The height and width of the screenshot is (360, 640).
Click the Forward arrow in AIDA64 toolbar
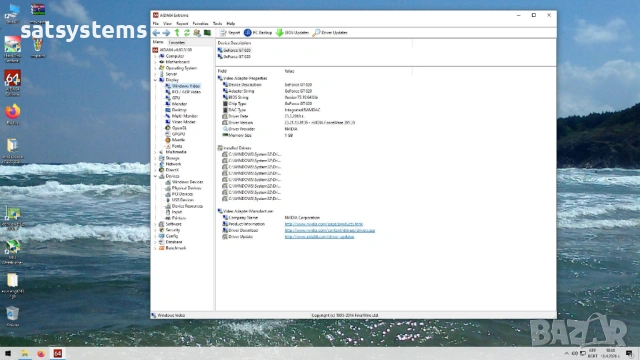tap(166, 33)
